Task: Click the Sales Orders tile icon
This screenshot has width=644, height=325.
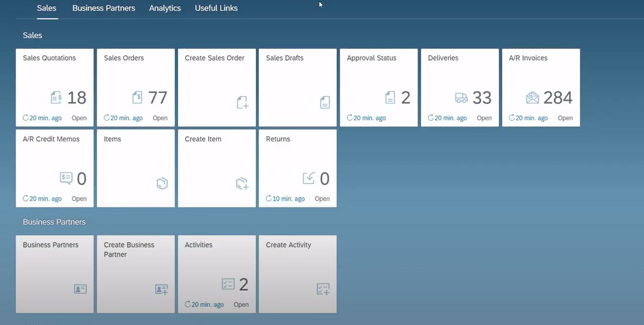Action: click(137, 98)
